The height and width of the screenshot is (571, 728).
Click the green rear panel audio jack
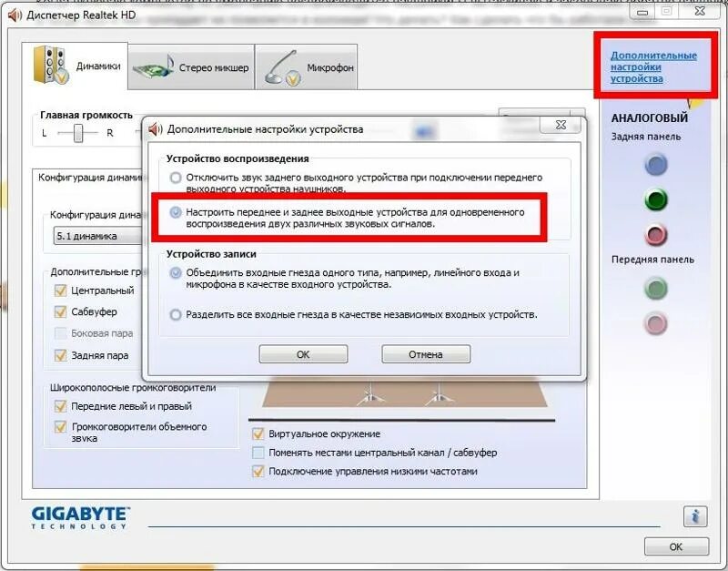click(656, 199)
